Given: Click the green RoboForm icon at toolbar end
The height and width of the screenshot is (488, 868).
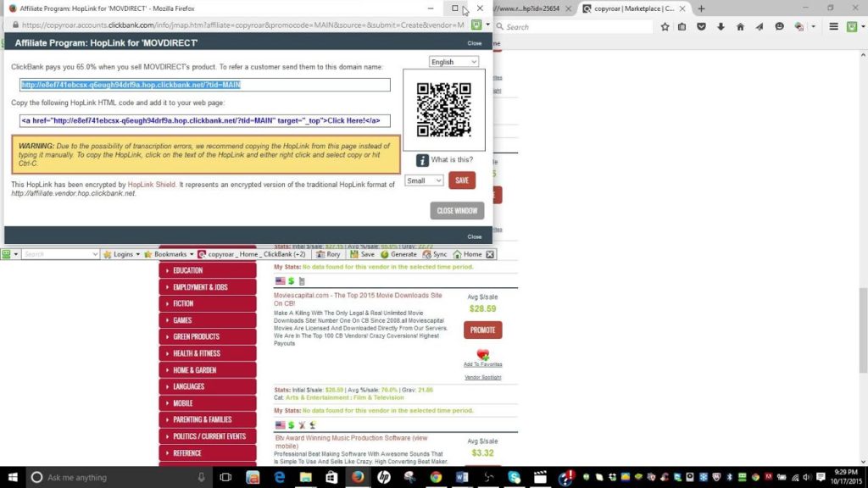Looking at the screenshot, I should 852,26.
